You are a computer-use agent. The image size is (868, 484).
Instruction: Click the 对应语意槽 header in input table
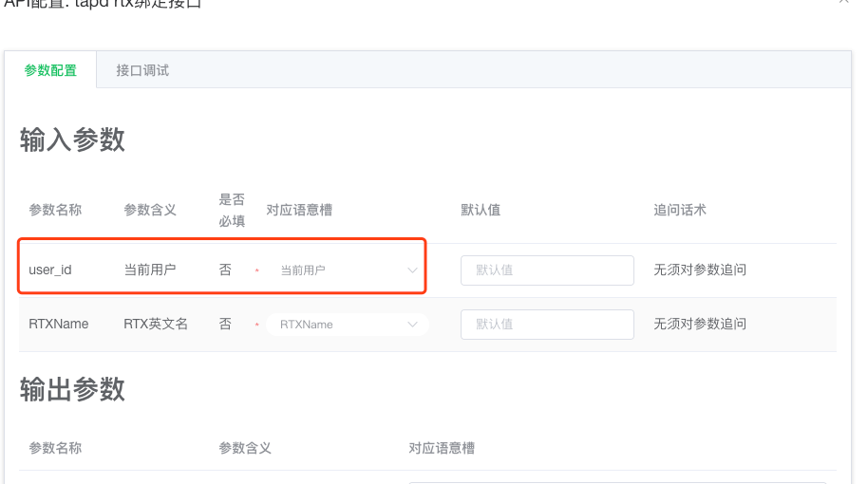coord(299,210)
